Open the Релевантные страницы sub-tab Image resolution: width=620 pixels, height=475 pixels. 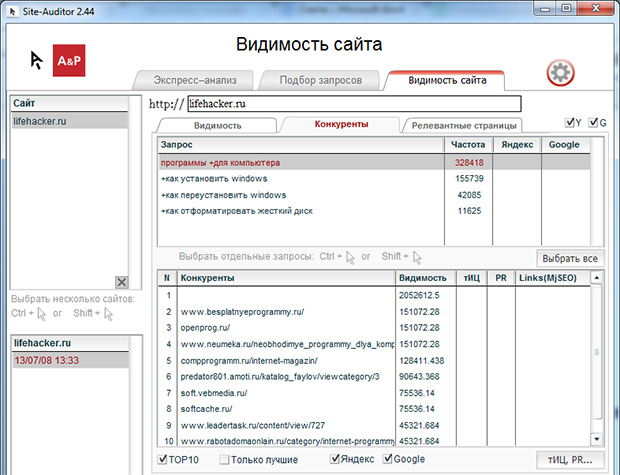464,126
